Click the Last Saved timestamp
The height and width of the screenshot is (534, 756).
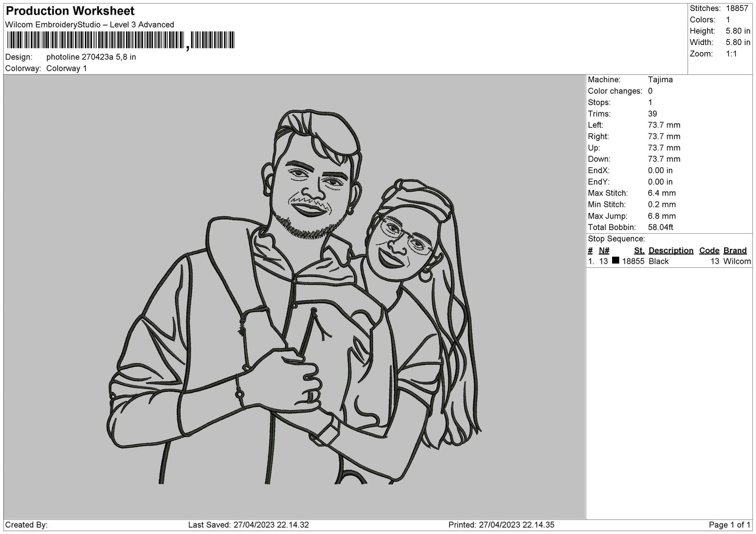tap(249, 525)
